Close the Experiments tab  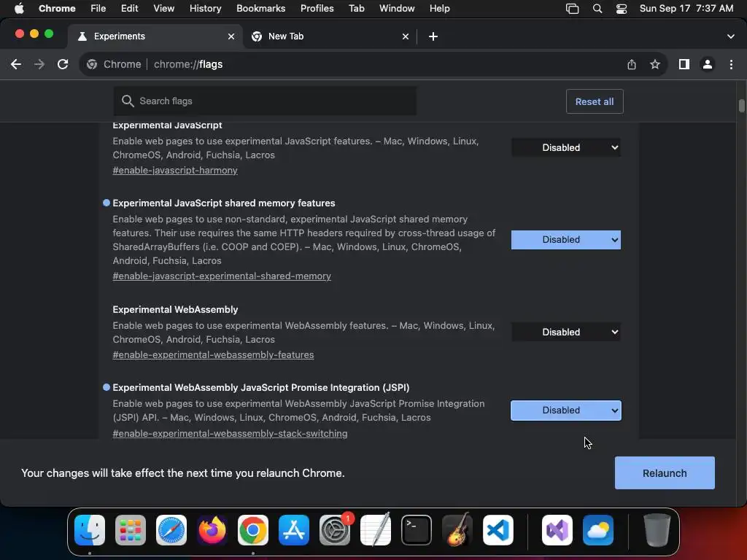(x=231, y=36)
